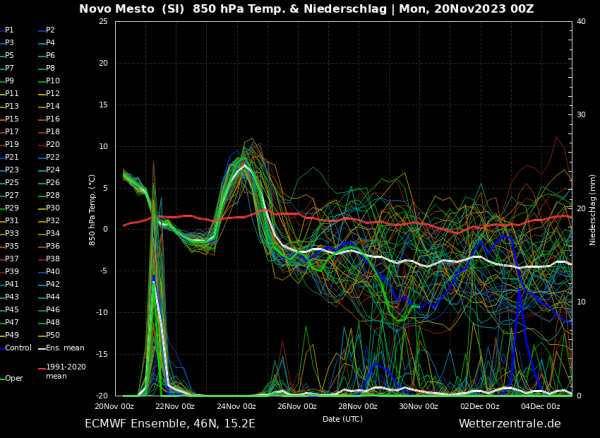Click the P10 legend entry

point(49,81)
